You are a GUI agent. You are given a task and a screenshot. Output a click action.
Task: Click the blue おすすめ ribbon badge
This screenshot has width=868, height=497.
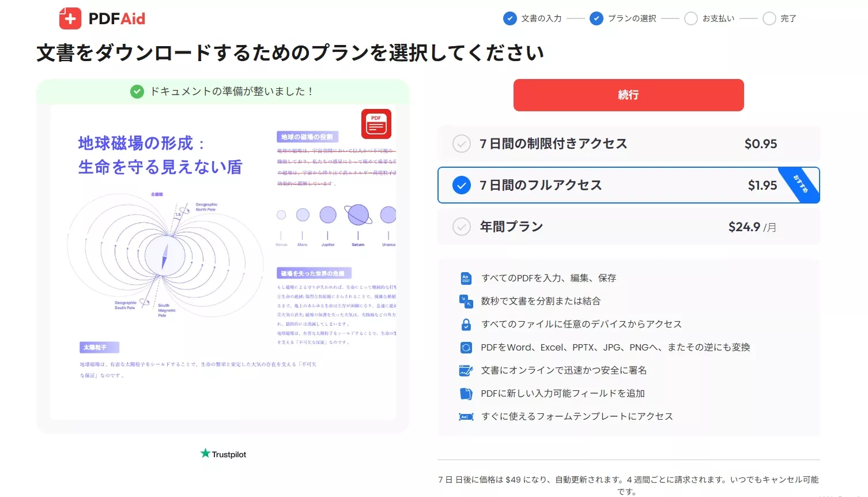tap(803, 185)
